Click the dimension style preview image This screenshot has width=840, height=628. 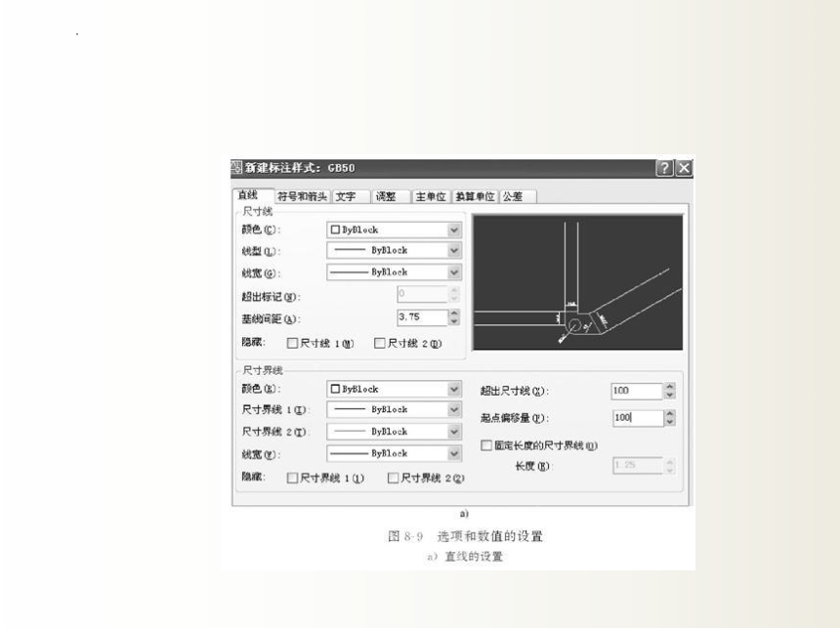(x=577, y=282)
